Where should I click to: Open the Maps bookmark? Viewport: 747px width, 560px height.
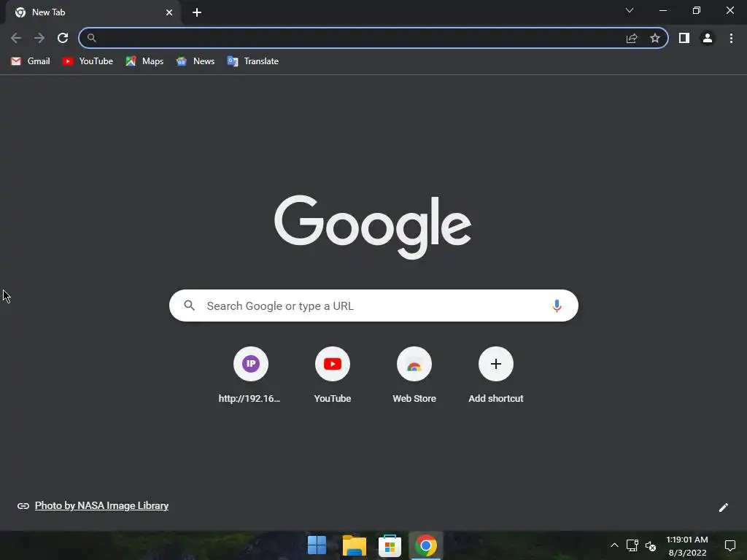click(x=145, y=61)
